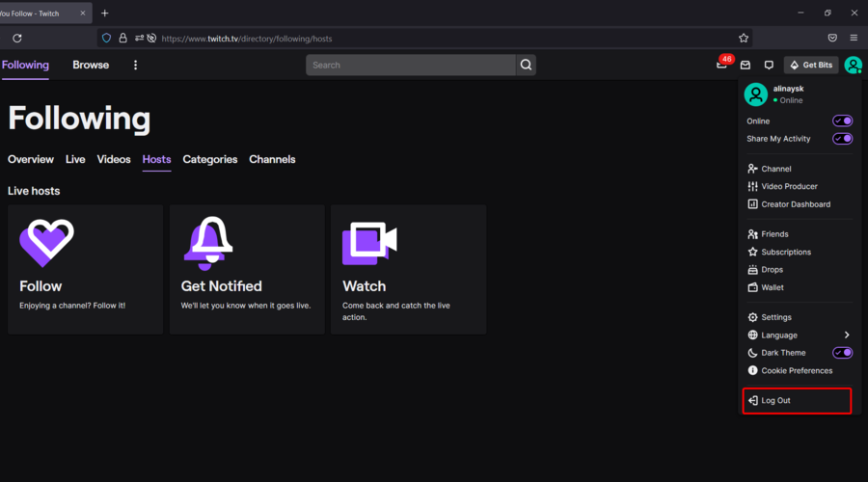
Task: Click the large Following page heading
Action: point(79,119)
